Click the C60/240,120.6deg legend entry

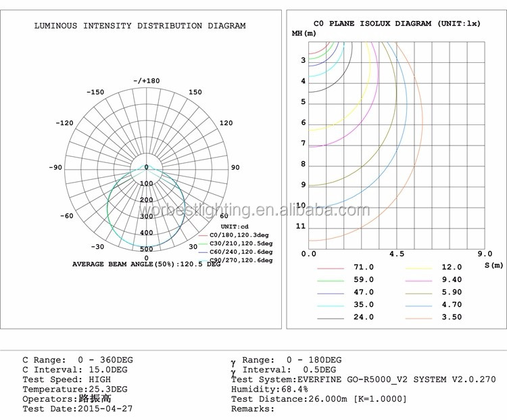pos(236,252)
